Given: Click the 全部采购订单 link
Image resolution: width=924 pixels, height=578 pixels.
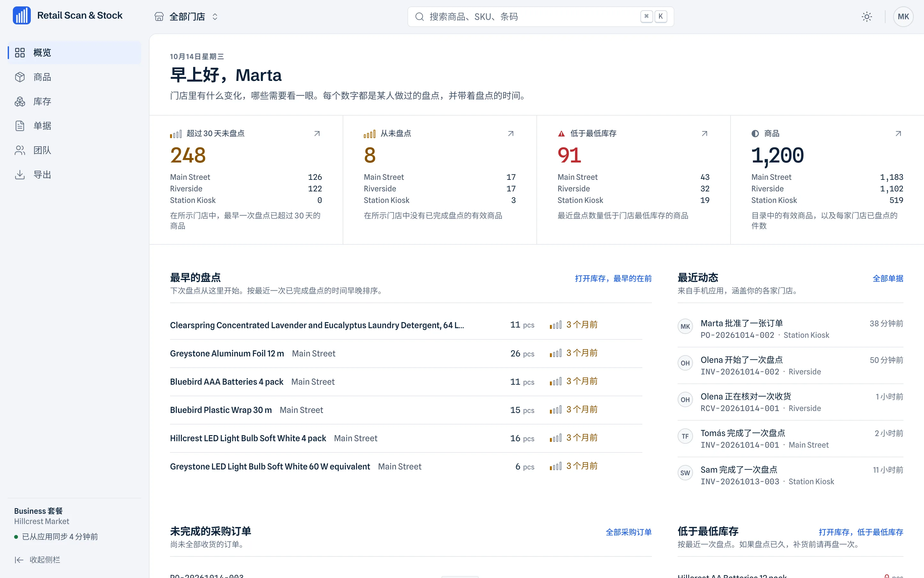Looking at the screenshot, I should [x=629, y=532].
